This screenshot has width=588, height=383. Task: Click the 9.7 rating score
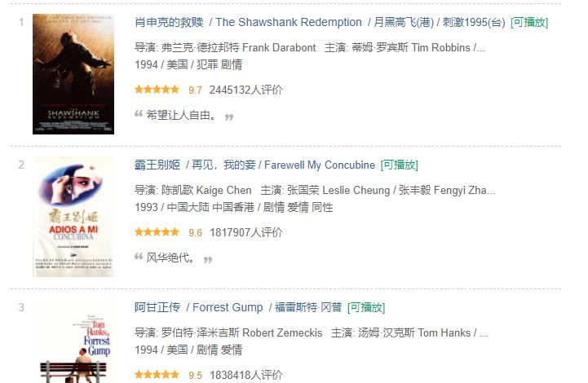point(195,90)
